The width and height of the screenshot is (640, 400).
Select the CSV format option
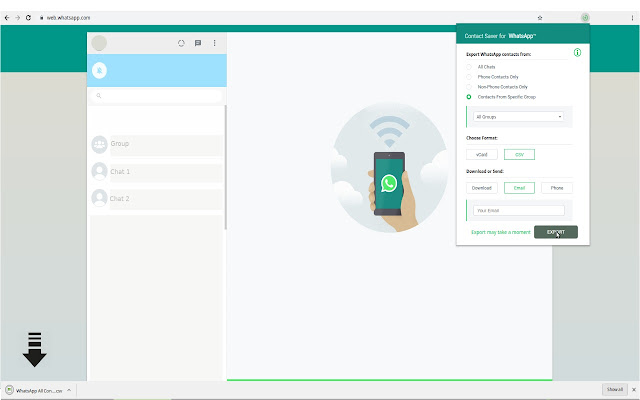pos(519,154)
